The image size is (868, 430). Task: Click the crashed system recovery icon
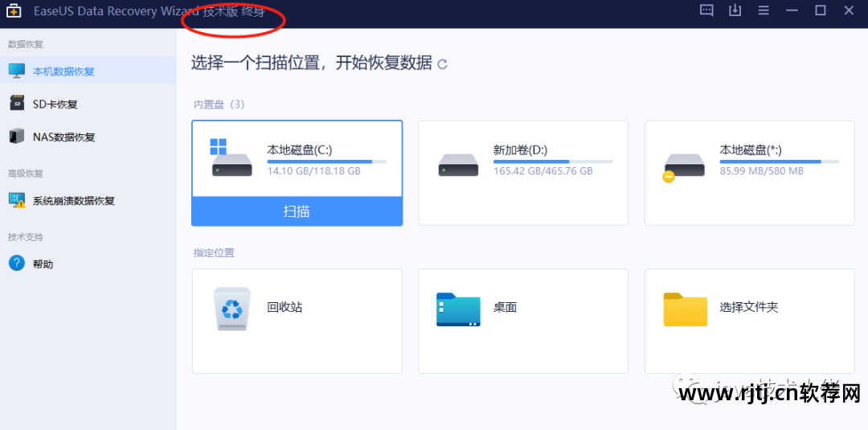(x=17, y=200)
